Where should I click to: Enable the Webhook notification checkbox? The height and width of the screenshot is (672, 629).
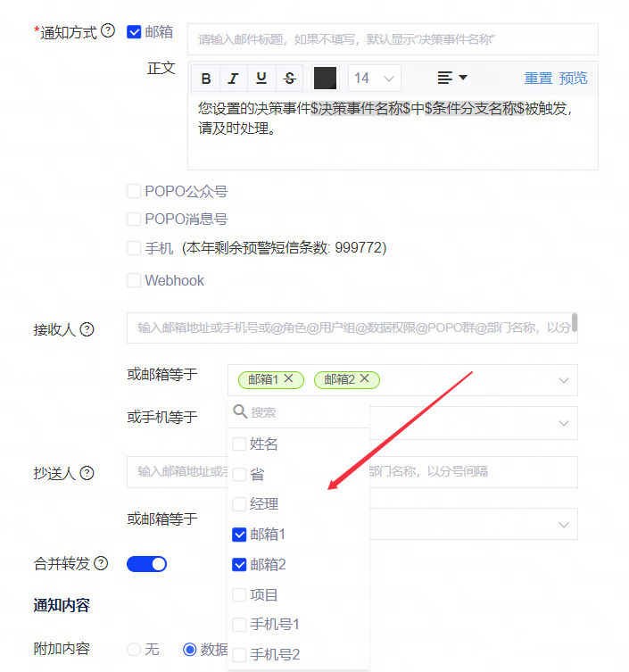[x=135, y=280]
